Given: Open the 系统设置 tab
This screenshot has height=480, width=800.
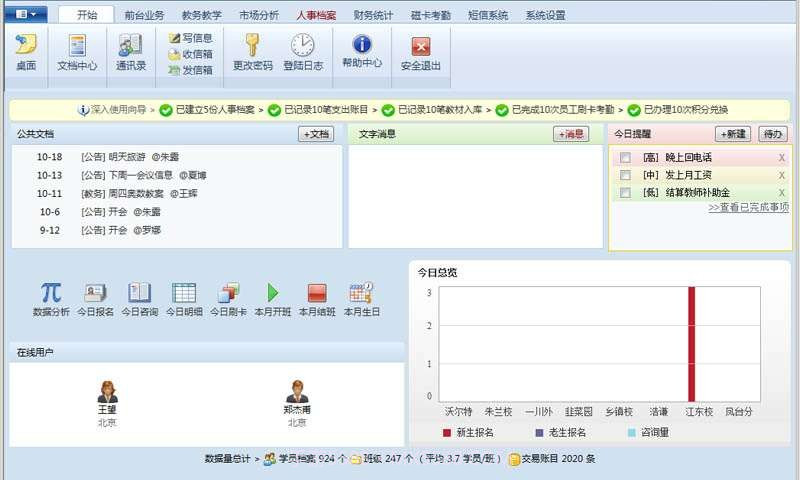Looking at the screenshot, I should click(x=545, y=15).
